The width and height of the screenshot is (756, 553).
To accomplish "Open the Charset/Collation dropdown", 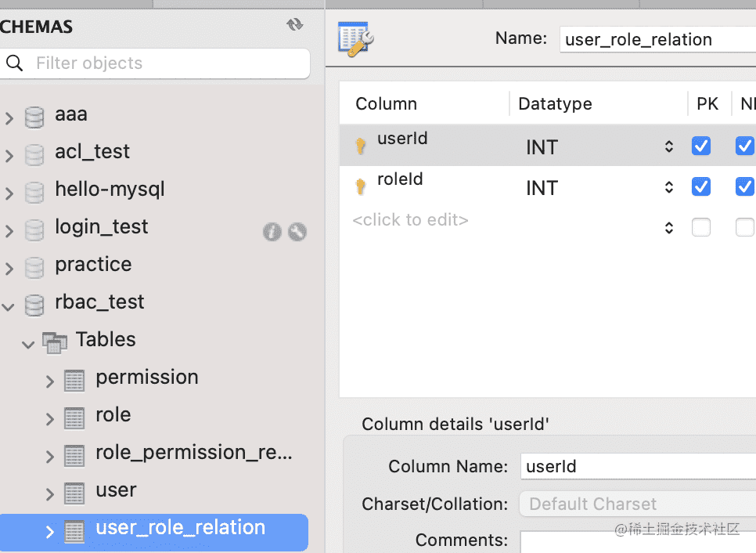I will click(638, 504).
